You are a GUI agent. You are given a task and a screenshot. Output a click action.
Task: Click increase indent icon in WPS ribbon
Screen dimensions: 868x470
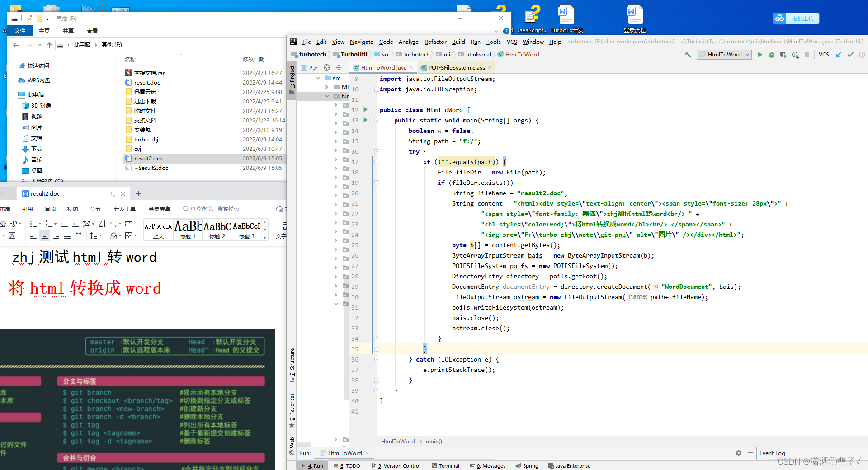click(75, 224)
